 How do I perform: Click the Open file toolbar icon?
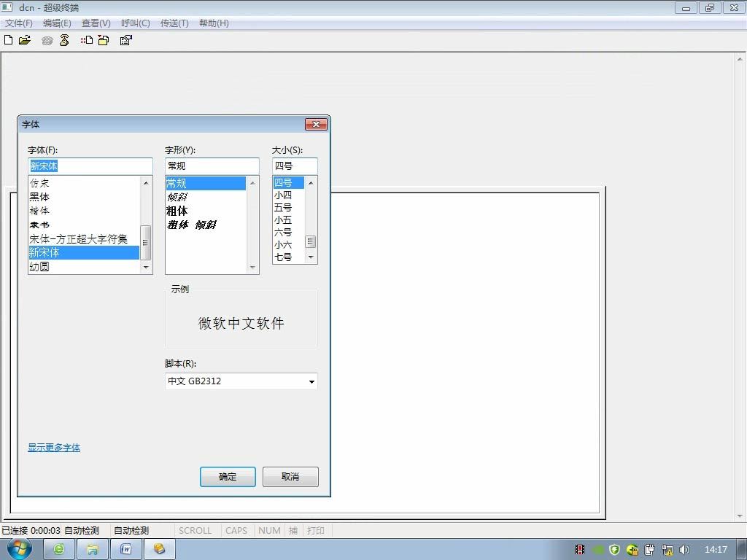tap(24, 40)
